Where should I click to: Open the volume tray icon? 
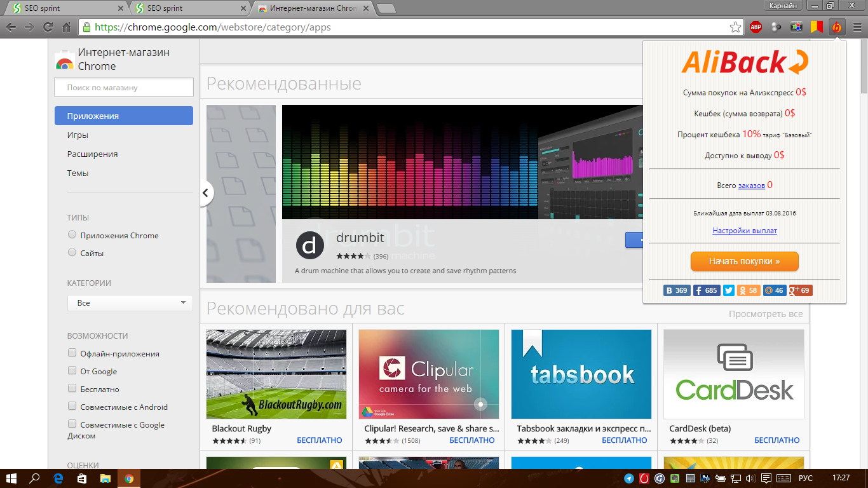[x=750, y=478]
